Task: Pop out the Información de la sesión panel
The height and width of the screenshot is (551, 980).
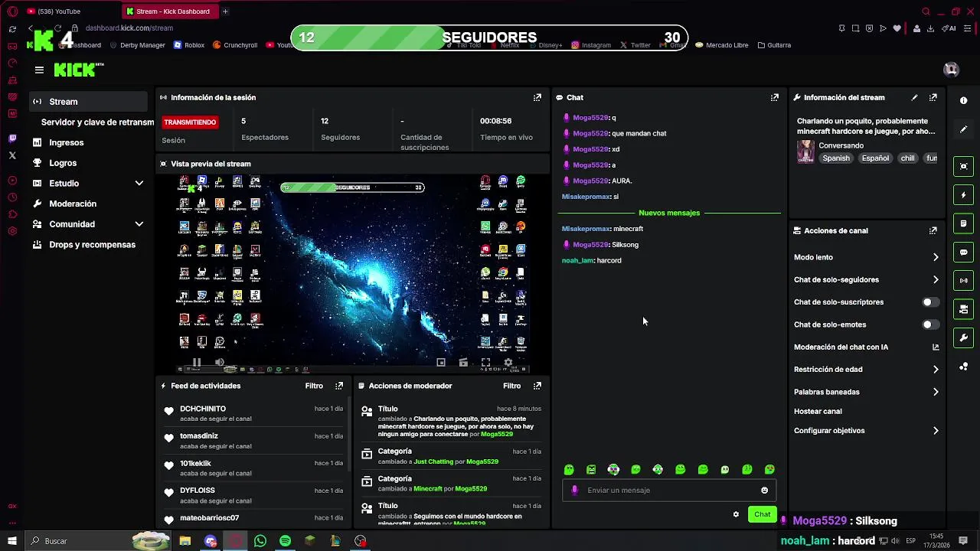Action: [x=537, y=98]
